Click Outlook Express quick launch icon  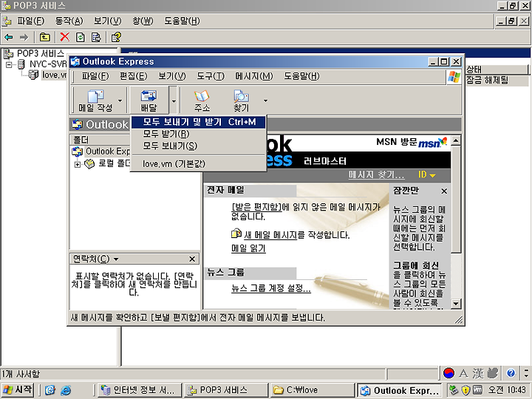click(50, 390)
